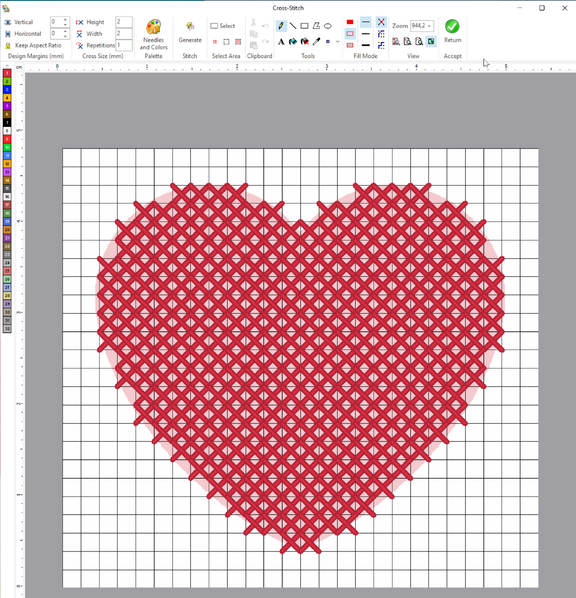Click the Undo arrow icon
576x598 pixels.
(x=265, y=26)
